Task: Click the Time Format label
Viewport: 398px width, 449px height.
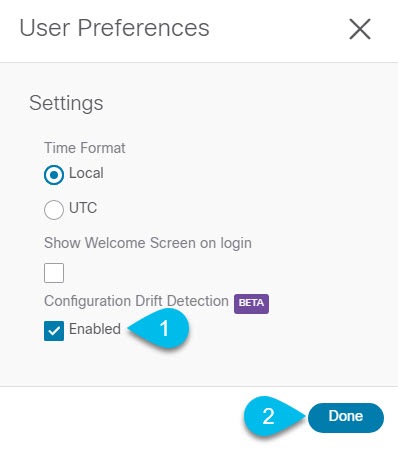Action: (x=85, y=148)
